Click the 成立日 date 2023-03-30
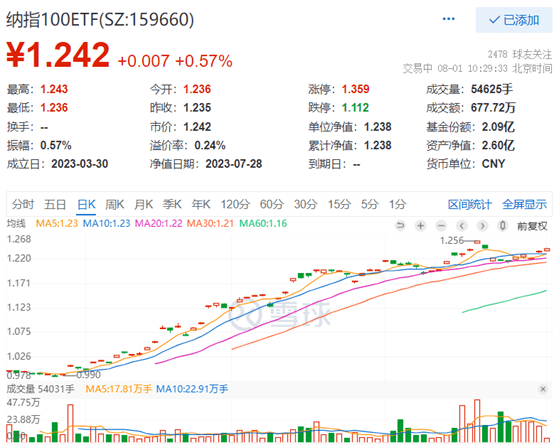The width and height of the screenshot is (554, 445). point(80,164)
